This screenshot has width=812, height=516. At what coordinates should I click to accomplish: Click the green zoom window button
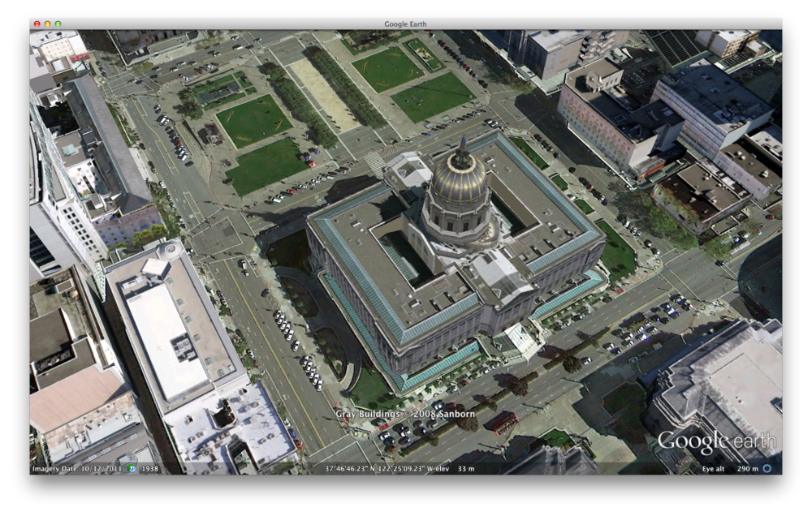[x=58, y=24]
